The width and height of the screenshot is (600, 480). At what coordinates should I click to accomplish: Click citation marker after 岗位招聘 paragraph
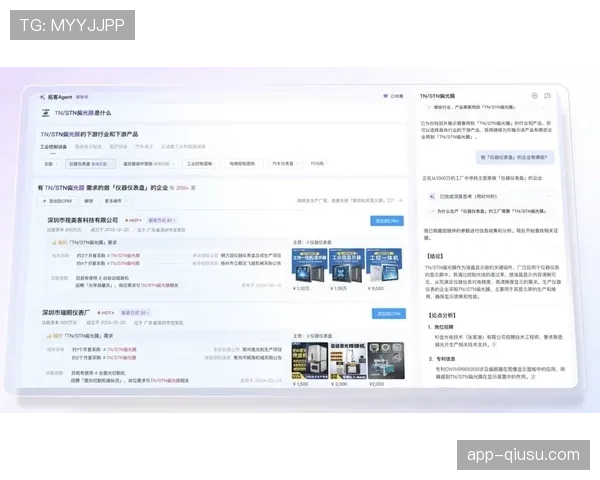[494, 345]
